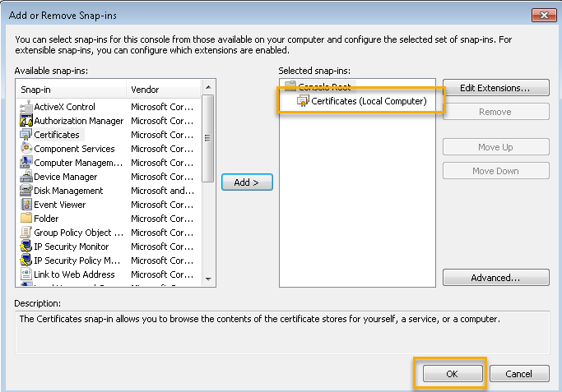The width and height of the screenshot is (562, 392).
Task: Close the Add or Remove Snap-ins dialog
Action: pyautogui.click(x=543, y=15)
